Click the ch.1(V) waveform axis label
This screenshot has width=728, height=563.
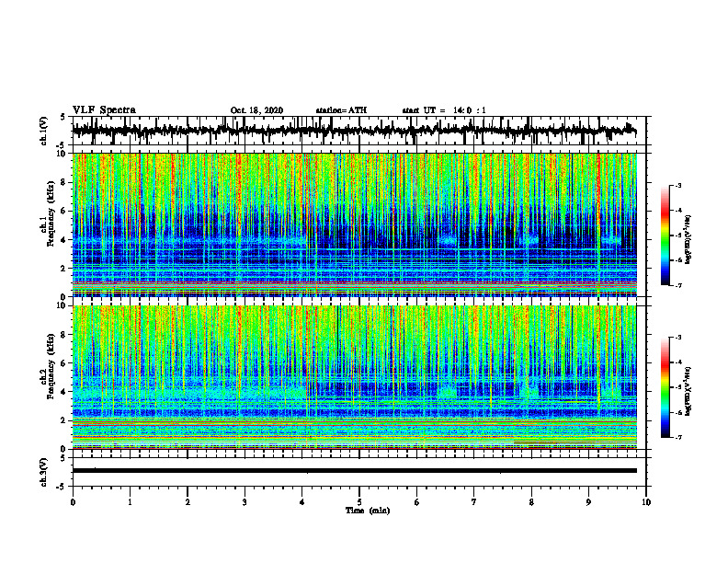(x=44, y=131)
